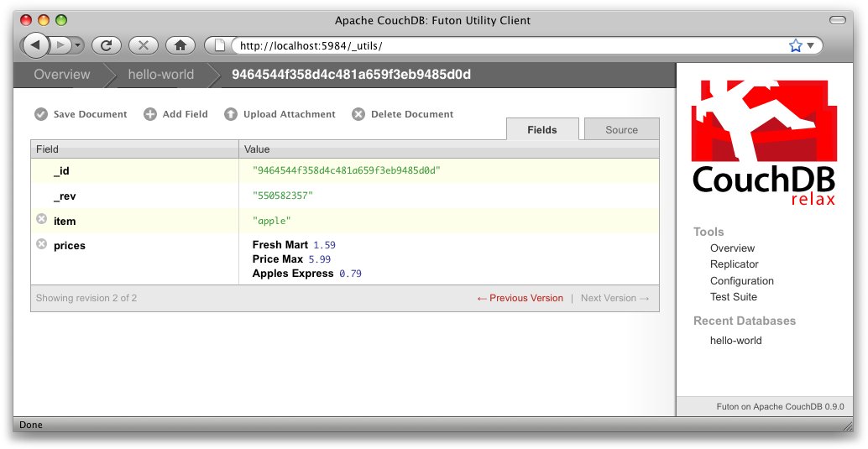Remove the prices field with its delete icon
This screenshot has height=449, width=868.
click(42, 244)
